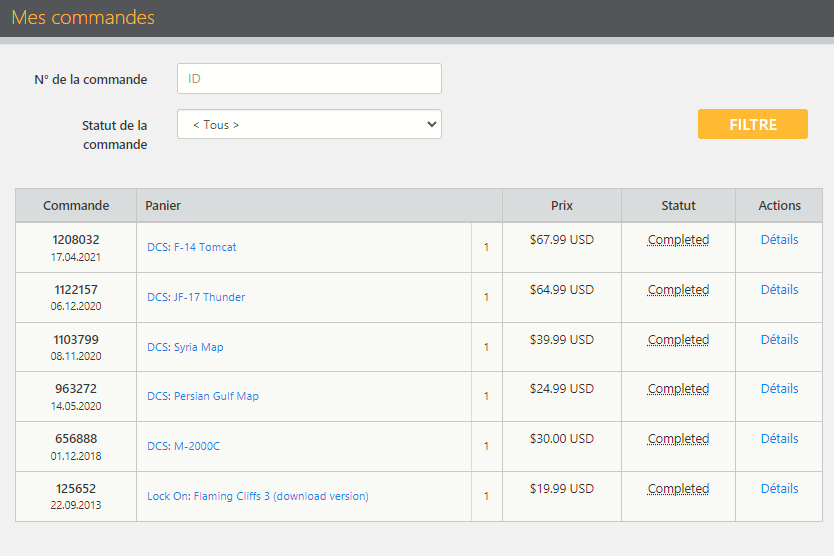View Détails for order 1122157
Image resolution: width=834 pixels, height=556 pixels.
779,289
